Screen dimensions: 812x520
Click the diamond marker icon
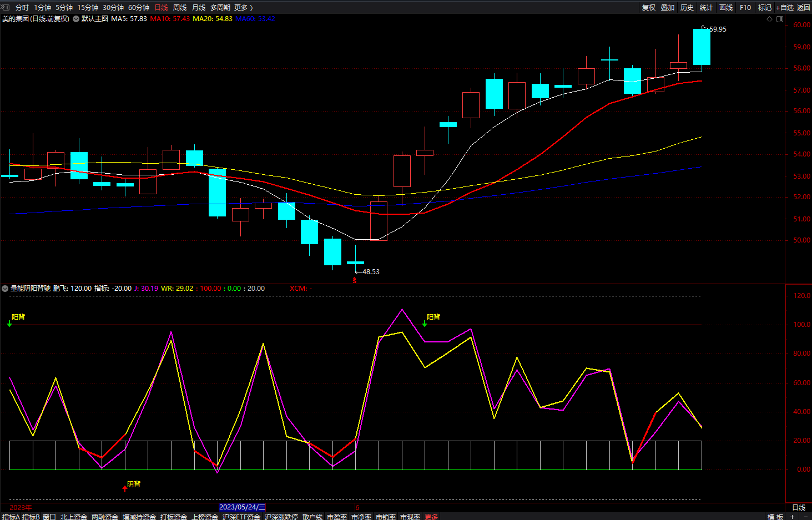tap(769, 19)
